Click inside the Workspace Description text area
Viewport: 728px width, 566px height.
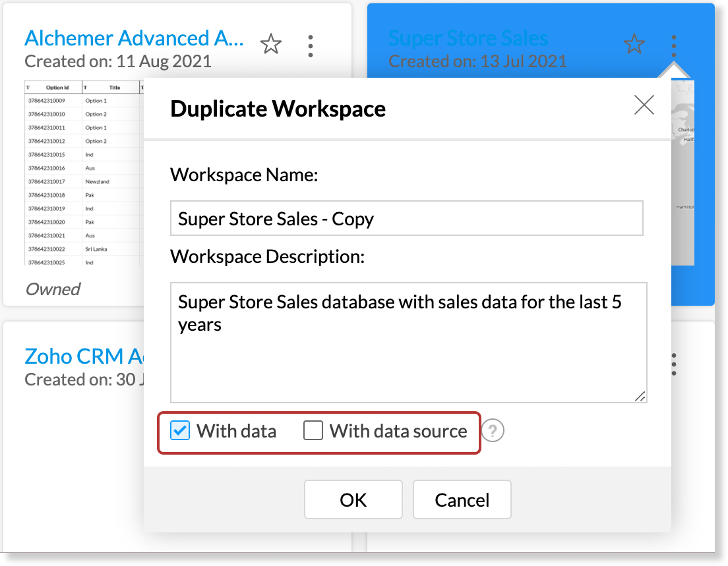pyautogui.click(x=409, y=343)
